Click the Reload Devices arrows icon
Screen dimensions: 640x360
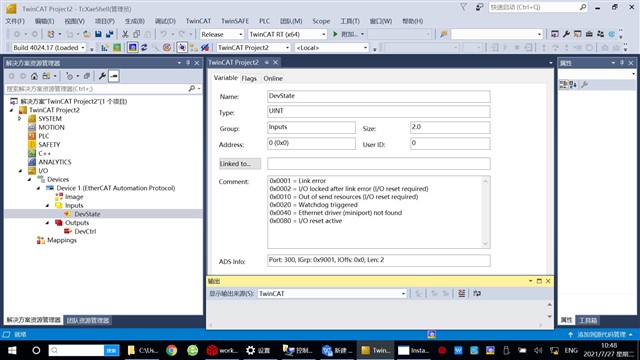[x=144, y=48]
